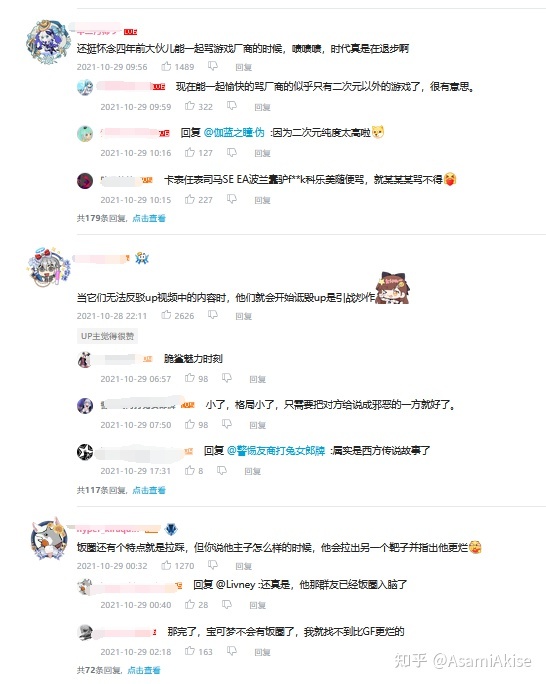The width and height of the screenshot is (546, 684).
Task: Dislike the 2021-10-29 02:18 reply
Action: (x=232, y=651)
